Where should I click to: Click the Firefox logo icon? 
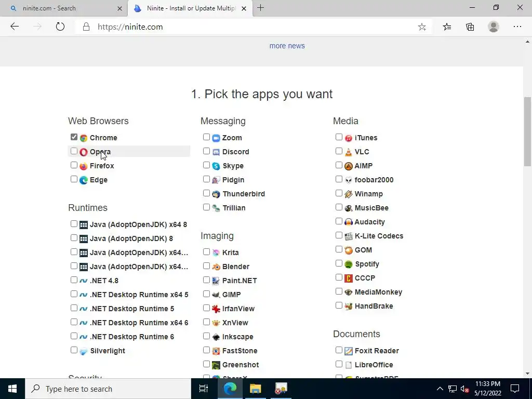point(84,166)
